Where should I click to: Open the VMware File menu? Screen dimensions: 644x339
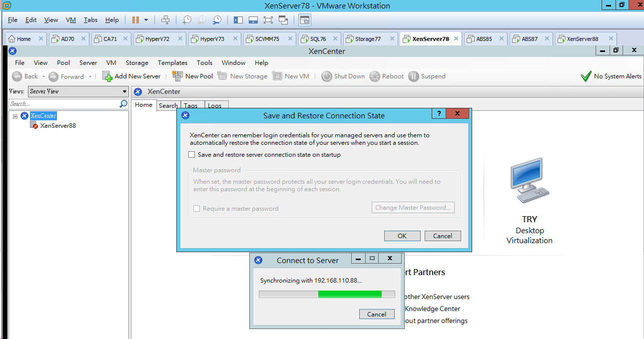point(12,20)
